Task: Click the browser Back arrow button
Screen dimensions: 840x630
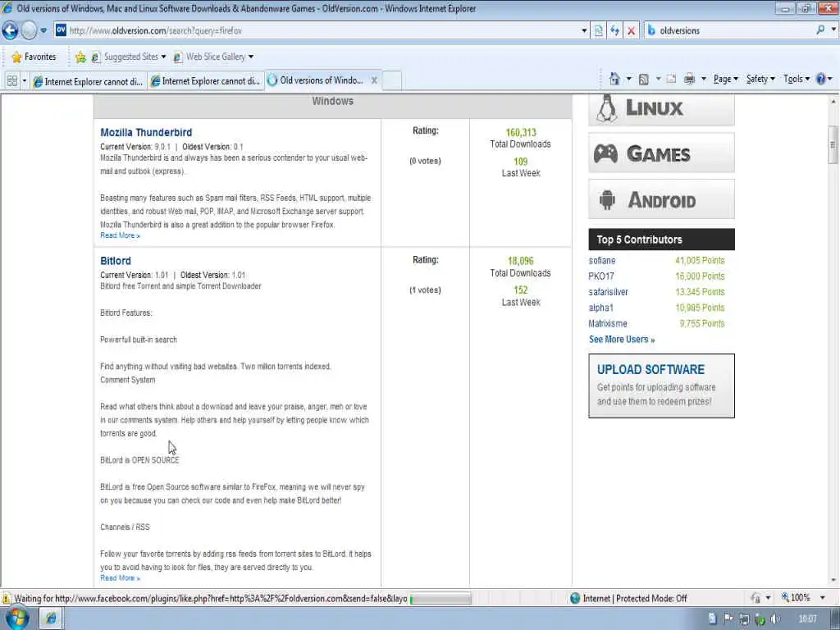Action: 10,30
